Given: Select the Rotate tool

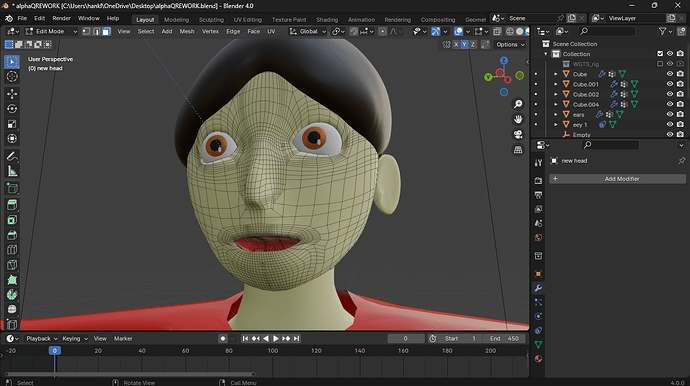Looking at the screenshot, I should click(12, 109).
